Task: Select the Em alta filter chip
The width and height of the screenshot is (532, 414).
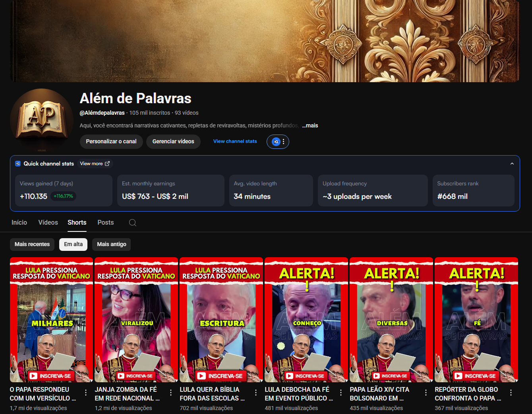Action: (x=74, y=244)
